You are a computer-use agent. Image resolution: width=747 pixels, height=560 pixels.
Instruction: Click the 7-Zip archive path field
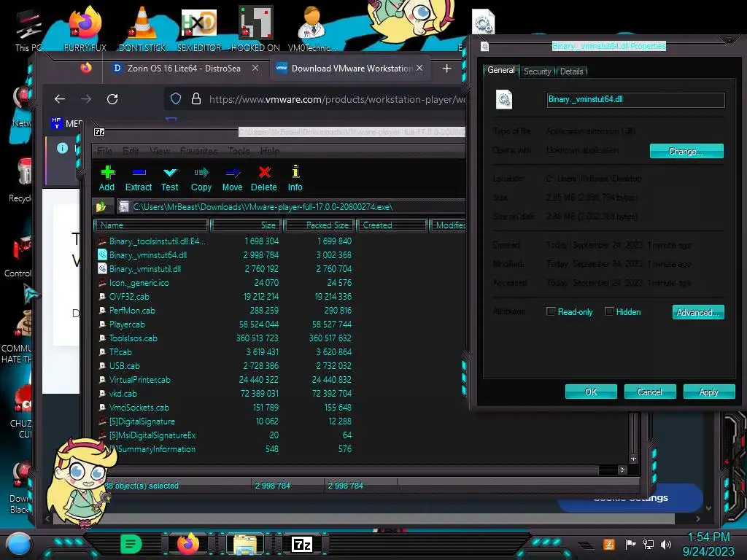pyautogui.click(x=290, y=206)
